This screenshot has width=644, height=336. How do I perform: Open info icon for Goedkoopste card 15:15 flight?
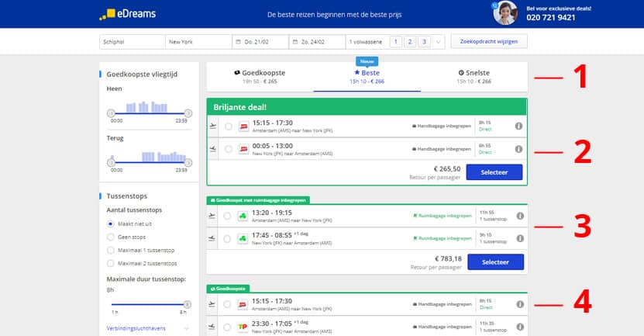pyautogui.click(x=520, y=304)
